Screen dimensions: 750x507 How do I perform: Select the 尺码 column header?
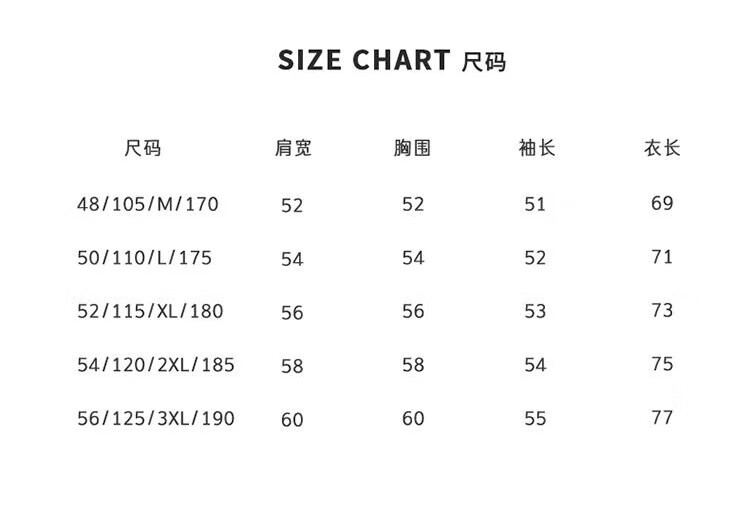click(x=143, y=148)
